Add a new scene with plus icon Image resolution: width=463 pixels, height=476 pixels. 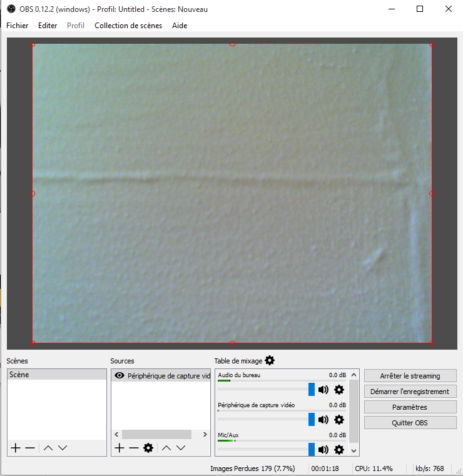[16, 448]
